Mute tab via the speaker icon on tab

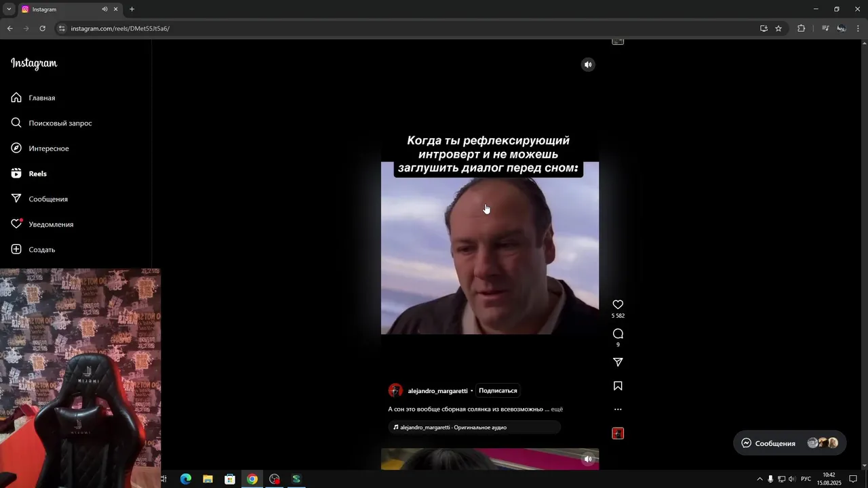[104, 9]
